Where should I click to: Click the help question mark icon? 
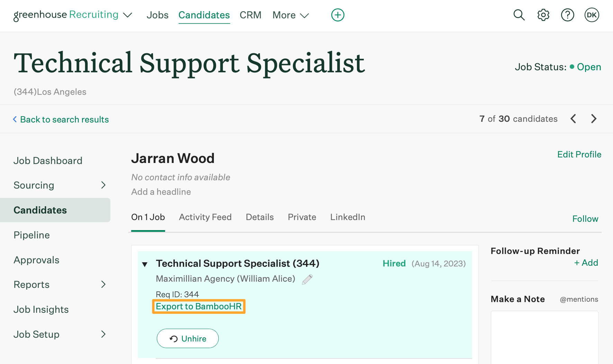[x=567, y=15]
